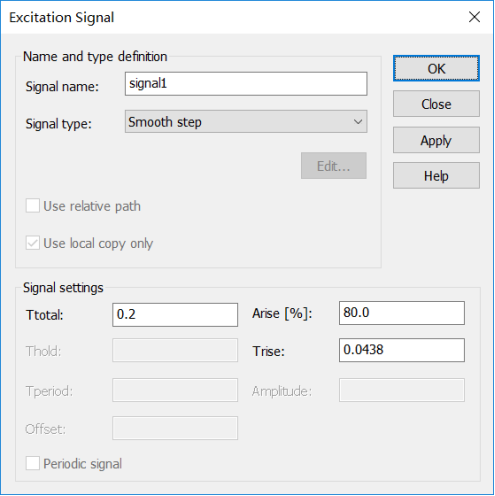Click the disabled Tperiod field
495x496 pixels.
(x=175, y=390)
